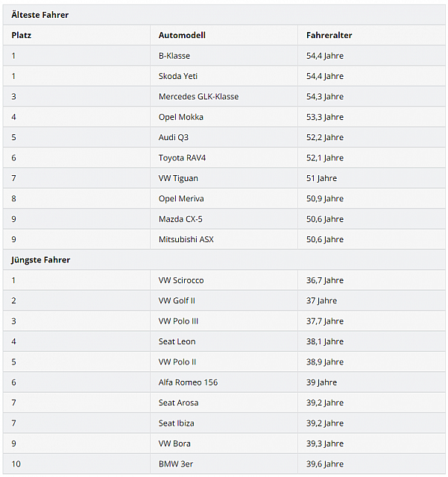Click the Skoda Yeti table entry
Image resolution: width=448 pixels, height=477 pixels.
[x=178, y=76]
